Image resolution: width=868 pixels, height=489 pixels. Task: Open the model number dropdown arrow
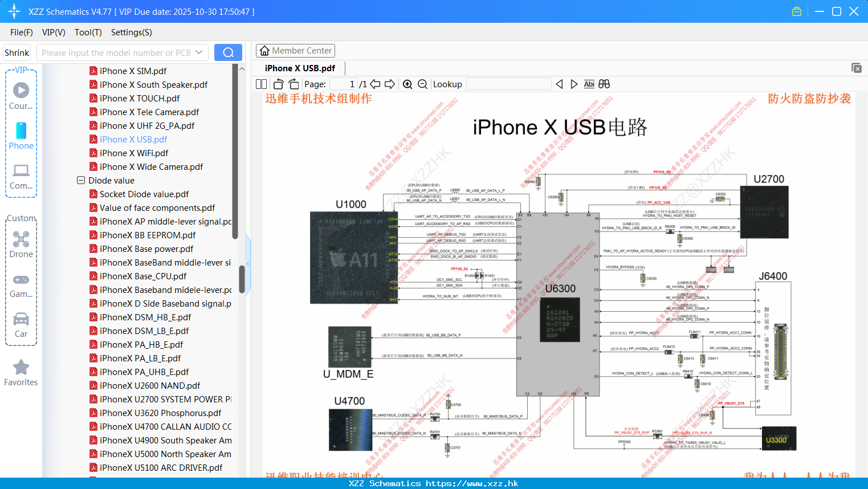pyautogui.click(x=199, y=52)
